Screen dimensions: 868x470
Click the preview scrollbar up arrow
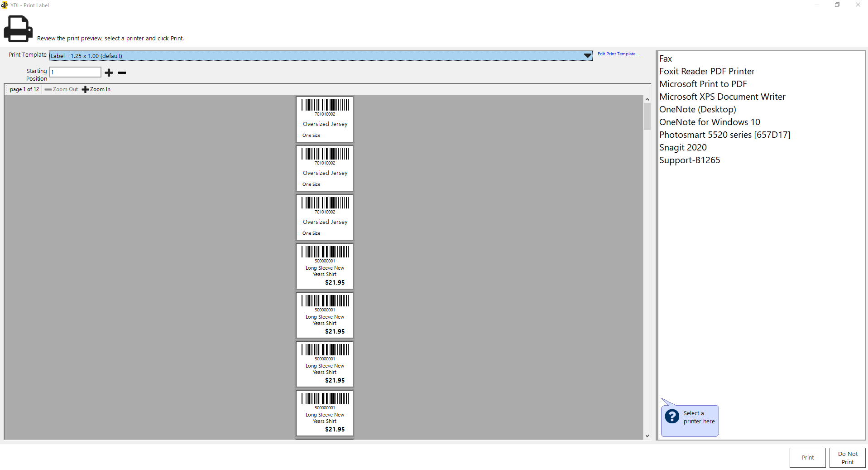click(647, 99)
